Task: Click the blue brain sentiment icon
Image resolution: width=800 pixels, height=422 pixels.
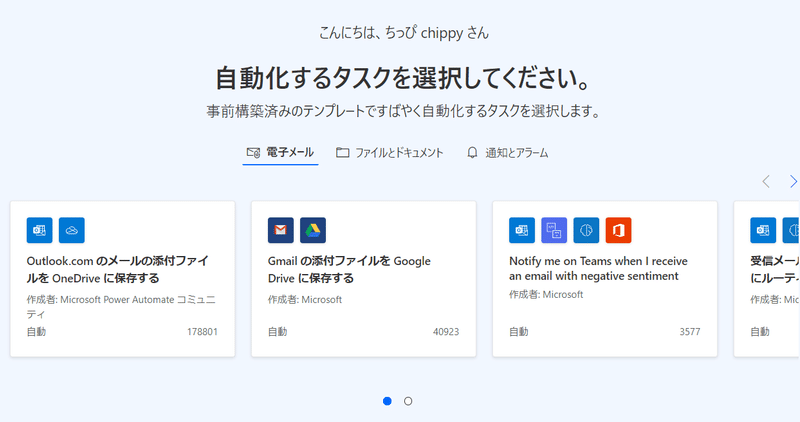Action: [586, 230]
